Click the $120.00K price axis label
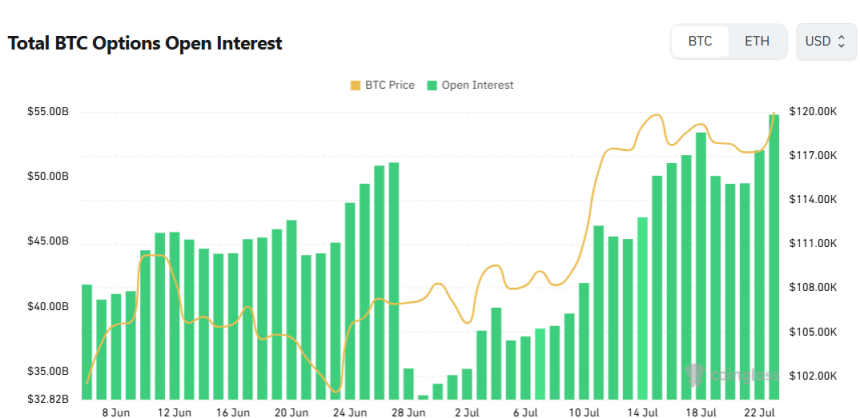860x418 pixels. [813, 112]
